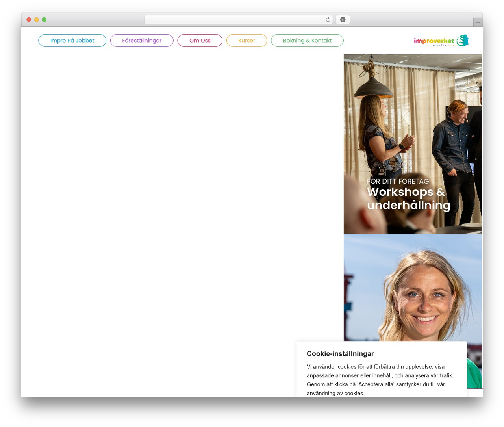Screen dimensions: 504x427
Task: Open the Workshops & underhållning card
Action: 413,144
